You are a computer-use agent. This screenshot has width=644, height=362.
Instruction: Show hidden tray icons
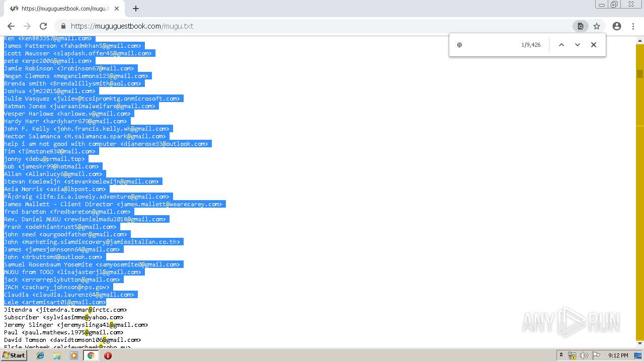[x=561, y=355]
